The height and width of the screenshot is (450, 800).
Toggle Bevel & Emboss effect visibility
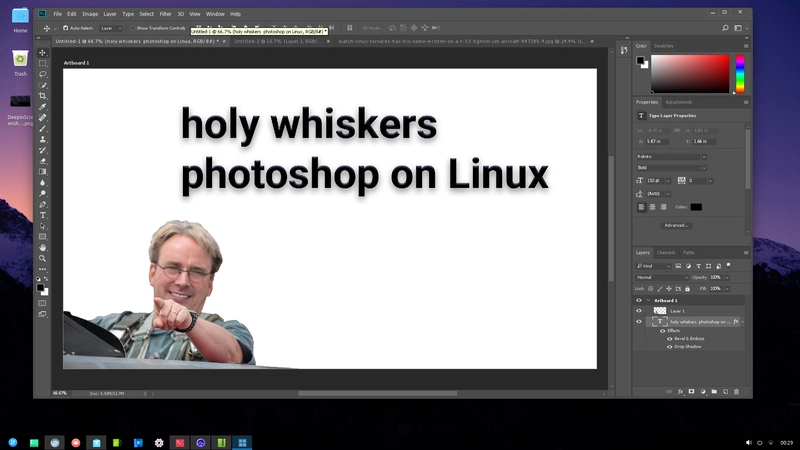[670, 339]
